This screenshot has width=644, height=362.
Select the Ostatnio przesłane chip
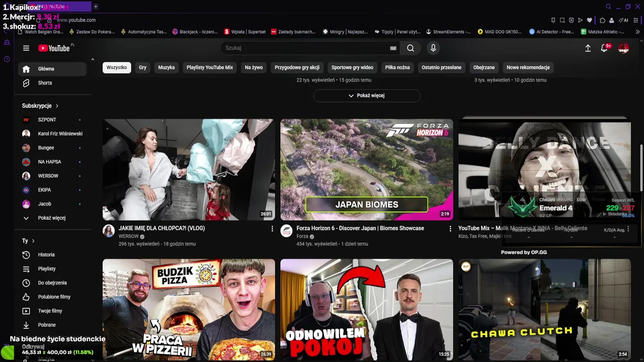click(x=441, y=67)
